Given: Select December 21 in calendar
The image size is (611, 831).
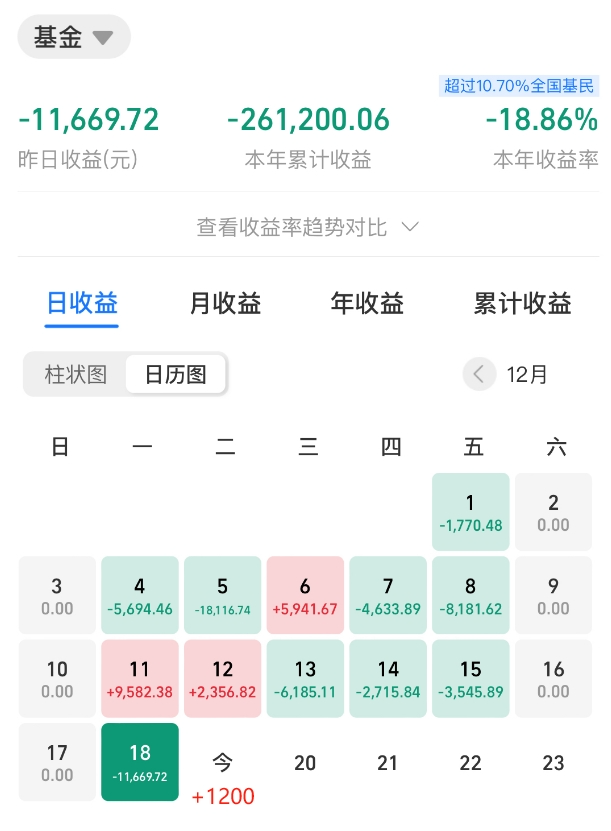Looking at the screenshot, I should click(388, 763).
